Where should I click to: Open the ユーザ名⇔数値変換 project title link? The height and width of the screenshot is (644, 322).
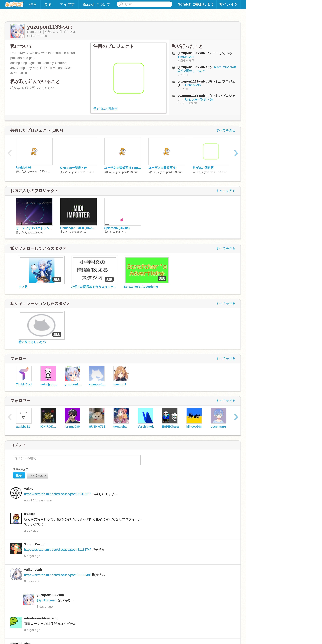point(162,168)
